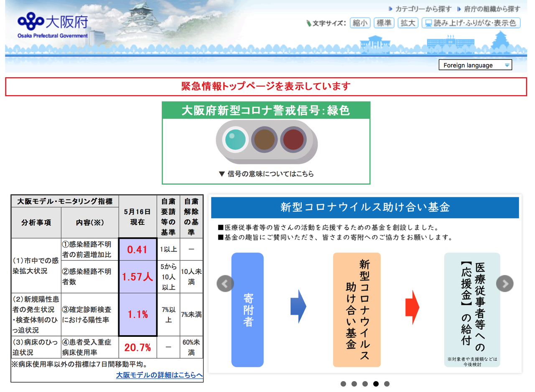Click the 5から10人以上 criteria cell

pos(168,277)
